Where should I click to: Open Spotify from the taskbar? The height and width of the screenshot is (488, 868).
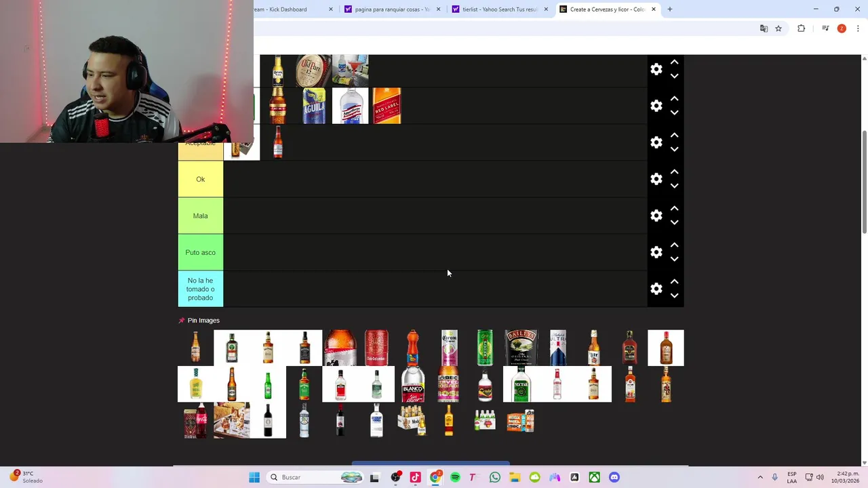455,477
